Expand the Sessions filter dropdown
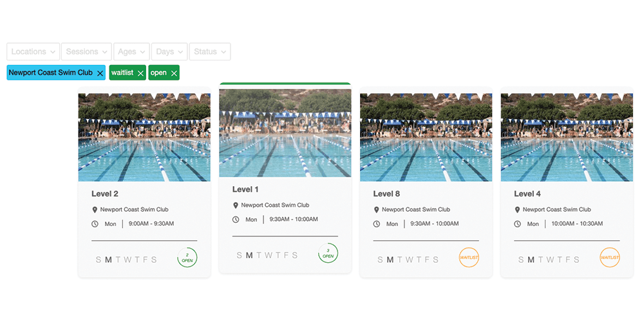644x322 pixels. coord(86,52)
